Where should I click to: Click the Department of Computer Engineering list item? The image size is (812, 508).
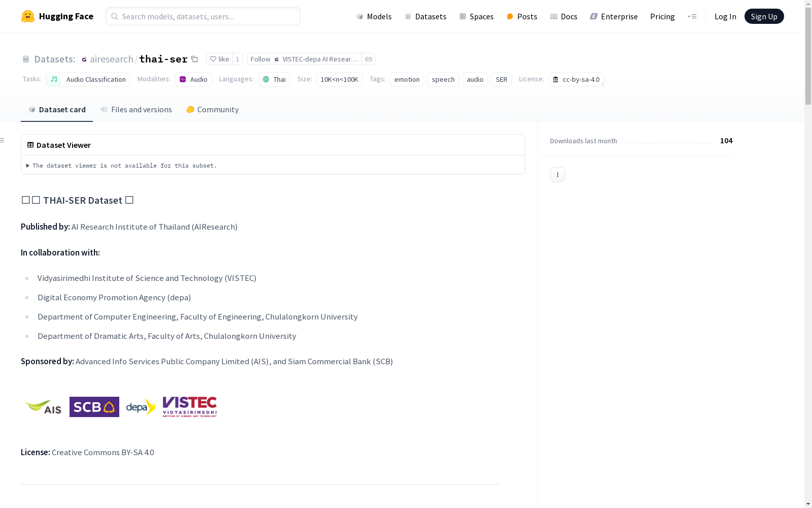click(x=197, y=317)
